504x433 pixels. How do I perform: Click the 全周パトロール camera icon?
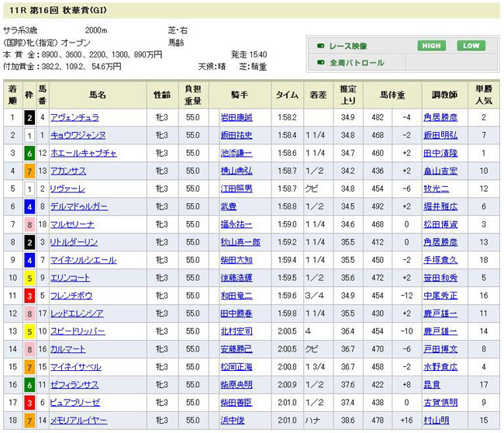[x=320, y=63]
